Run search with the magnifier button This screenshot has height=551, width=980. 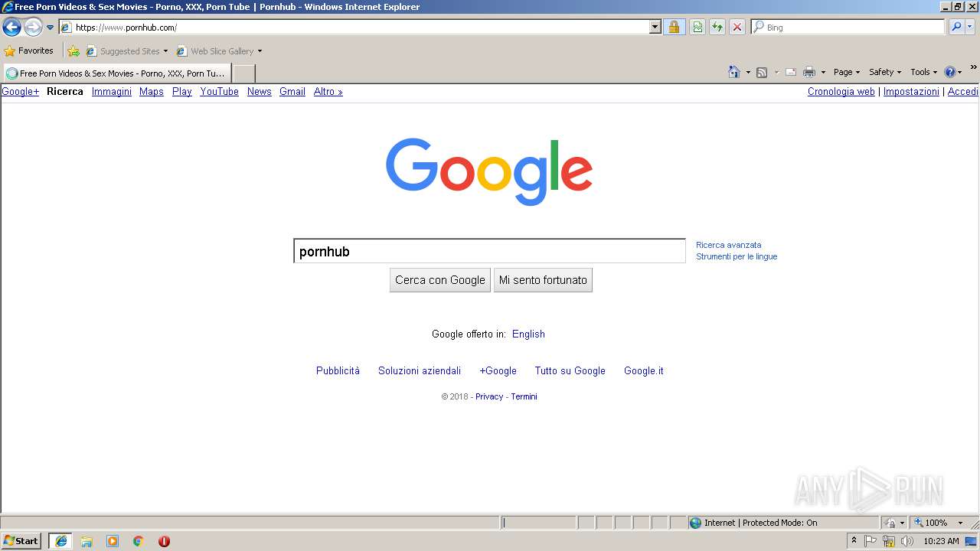(x=956, y=28)
